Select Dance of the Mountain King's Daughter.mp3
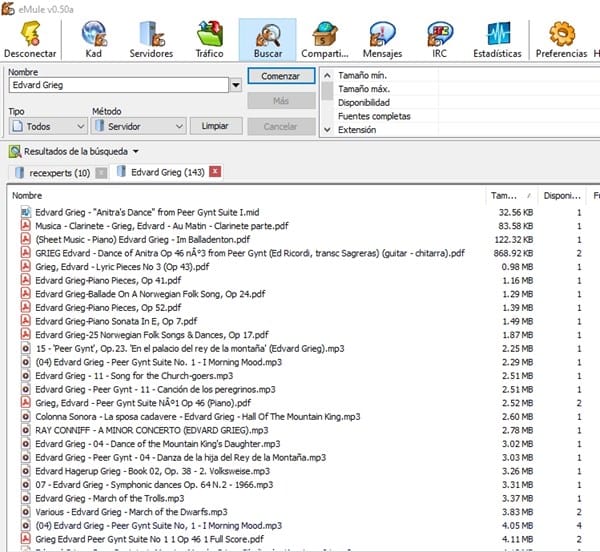Screen dimensions: 600x552 click(x=158, y=444)
